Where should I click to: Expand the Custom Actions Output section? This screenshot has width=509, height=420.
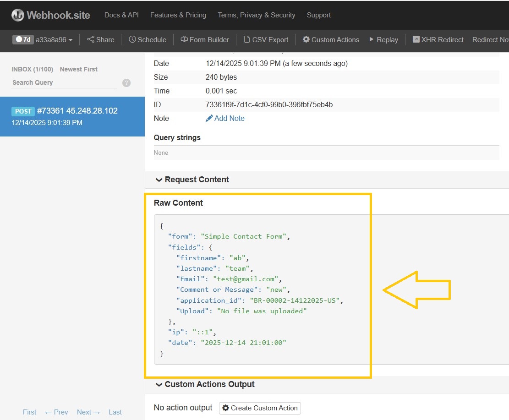click(207, 384)
